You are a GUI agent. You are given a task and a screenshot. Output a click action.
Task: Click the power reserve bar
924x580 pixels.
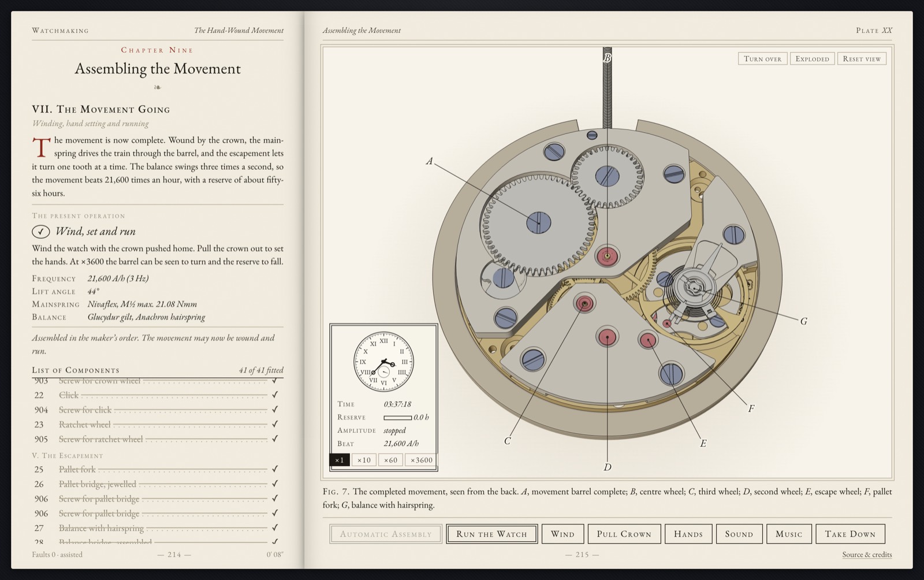point(397,418)
